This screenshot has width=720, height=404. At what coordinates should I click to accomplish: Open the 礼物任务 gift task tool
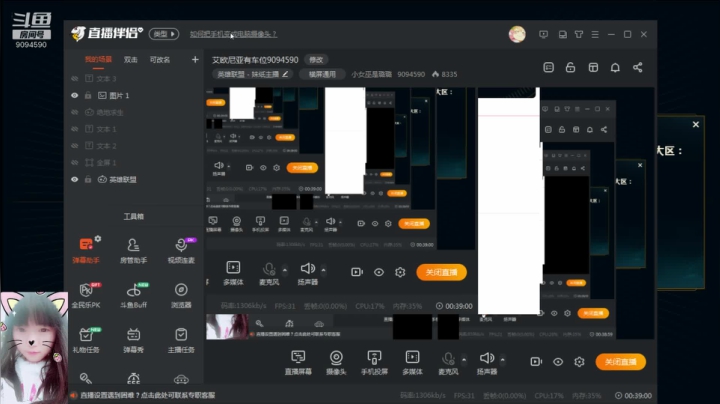86,340
